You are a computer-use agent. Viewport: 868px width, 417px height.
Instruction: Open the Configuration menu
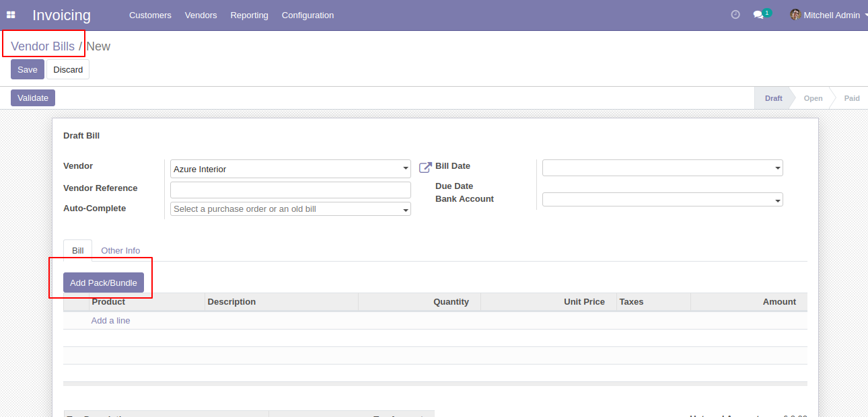(x=308, y=15)
